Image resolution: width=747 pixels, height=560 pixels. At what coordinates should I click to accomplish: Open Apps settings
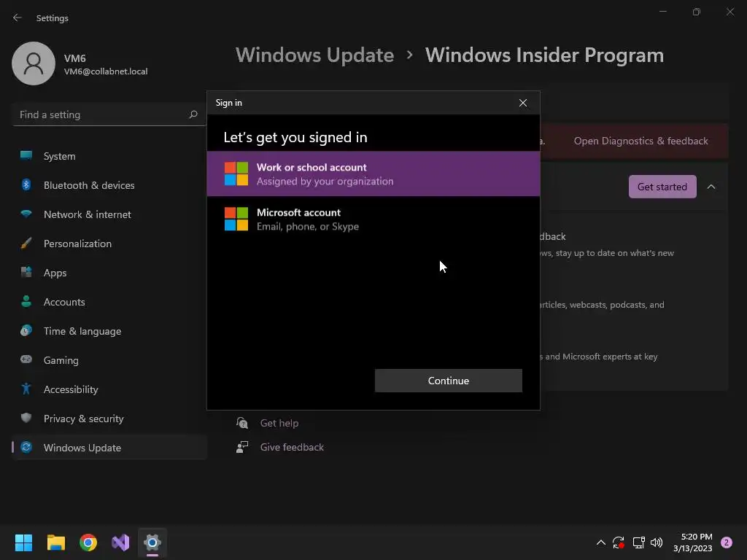(109, 273)
